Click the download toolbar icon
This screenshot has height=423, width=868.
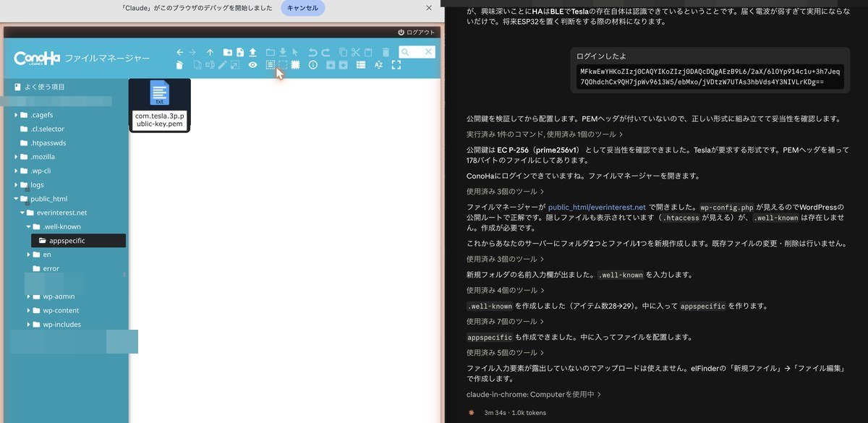tap(283, 52)
